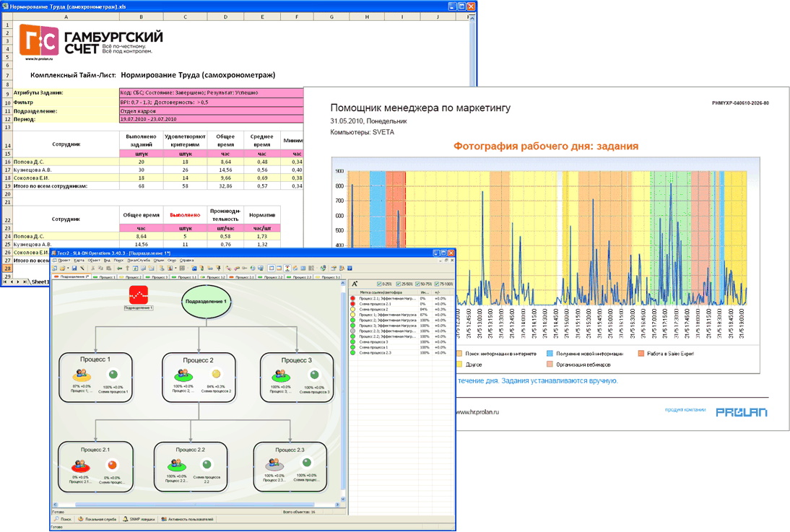Screen dimensions: 790x532
Task: Switch to the Процесс 2.1 tab
Action: click(242, 277)
